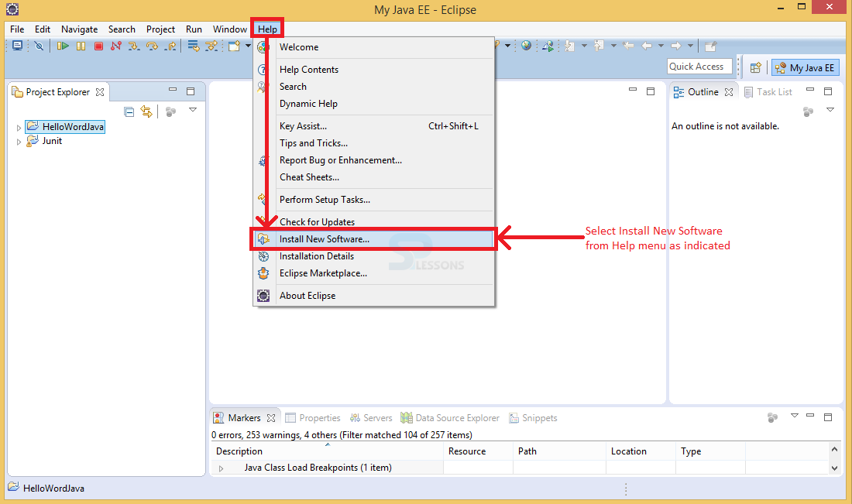Switch to the Data Source Explorer tab
This screenshot has height=504, width=852.
450,417
